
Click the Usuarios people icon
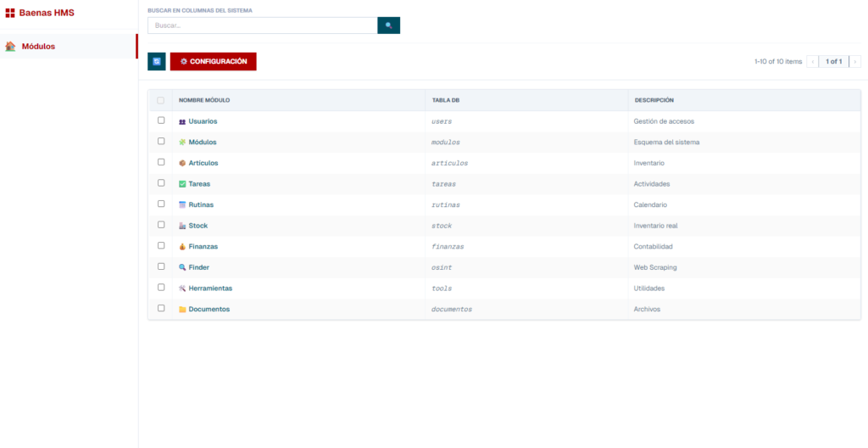click(x=182, y=121)
